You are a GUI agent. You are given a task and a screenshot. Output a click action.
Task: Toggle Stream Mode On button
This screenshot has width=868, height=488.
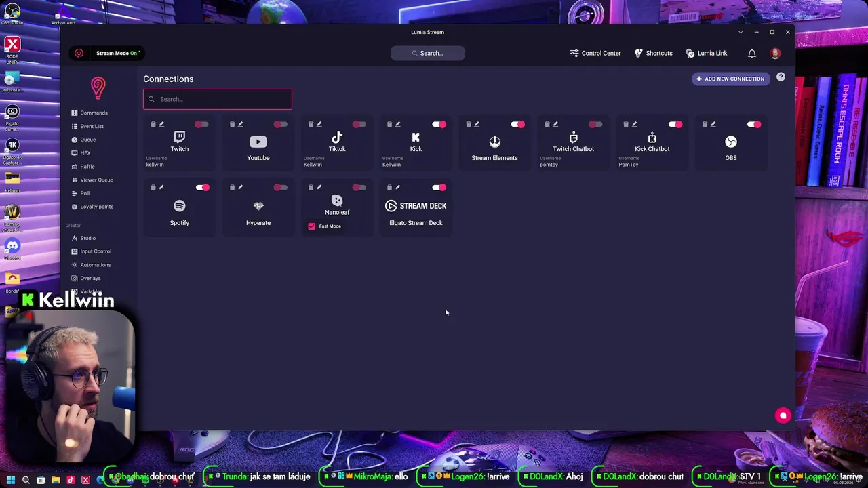117,53
